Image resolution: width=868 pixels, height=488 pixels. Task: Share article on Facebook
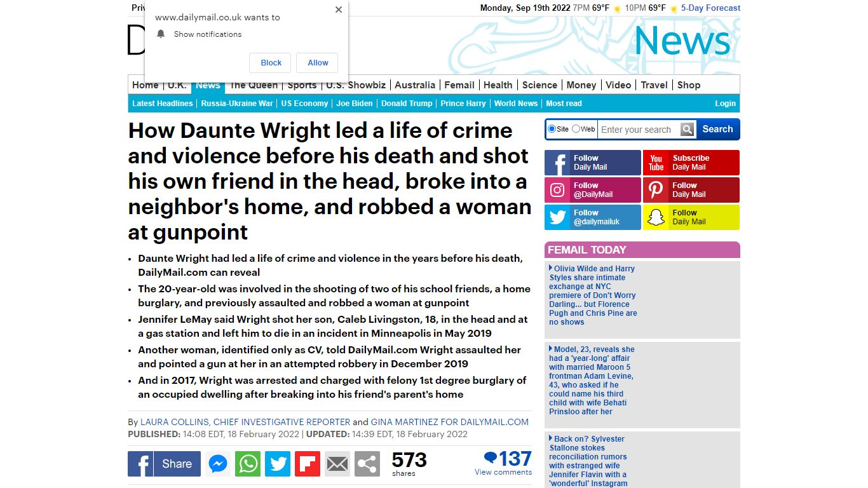point(164,464)
